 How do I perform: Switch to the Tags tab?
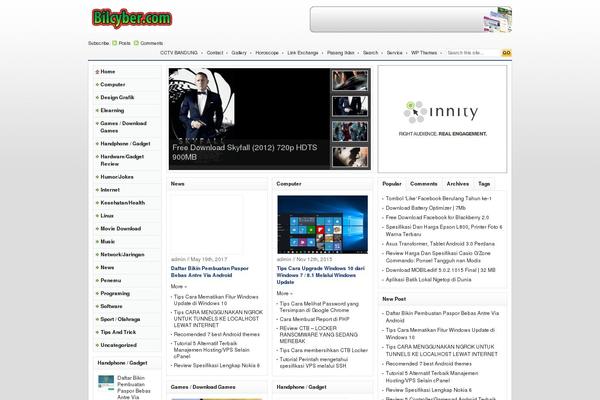[x=484, y=184]
